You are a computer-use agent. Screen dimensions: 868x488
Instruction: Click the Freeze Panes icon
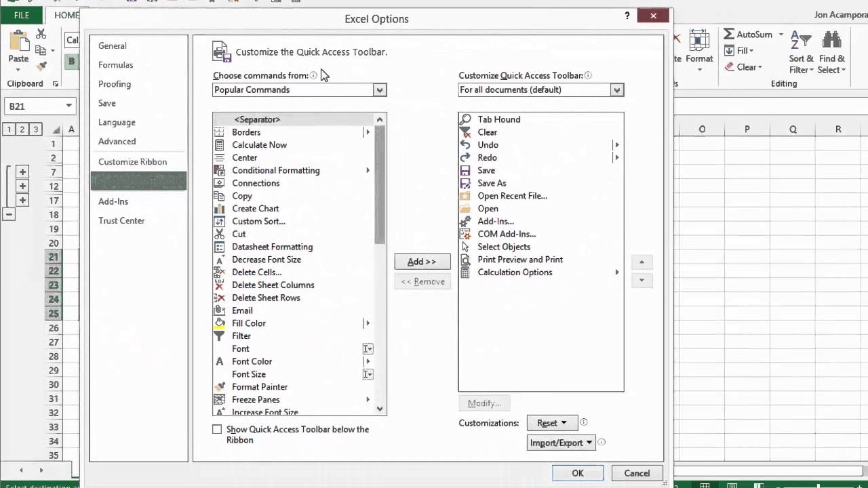click(219, 400)
